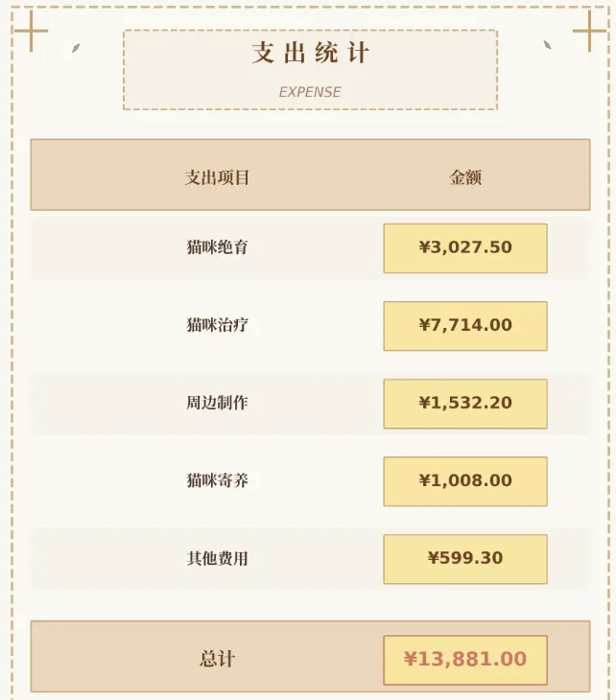The width and height of the screenshot is (616, 700).
Task: Click the ¥3,027.50 amount box
Action: coord(465,248)
